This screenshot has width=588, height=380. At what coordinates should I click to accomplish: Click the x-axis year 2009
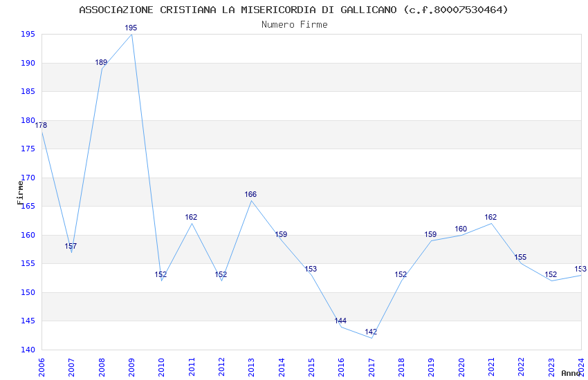click(x=131, y=368)
